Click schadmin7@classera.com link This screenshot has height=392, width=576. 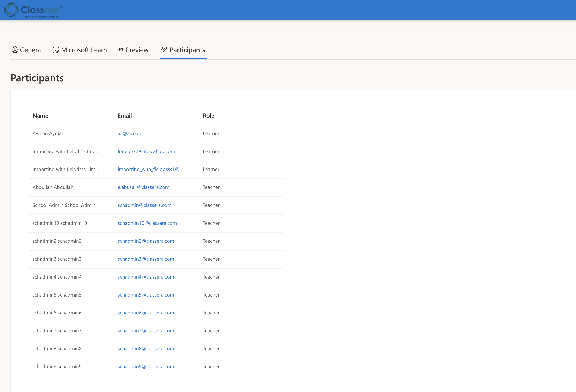(146, 330)
